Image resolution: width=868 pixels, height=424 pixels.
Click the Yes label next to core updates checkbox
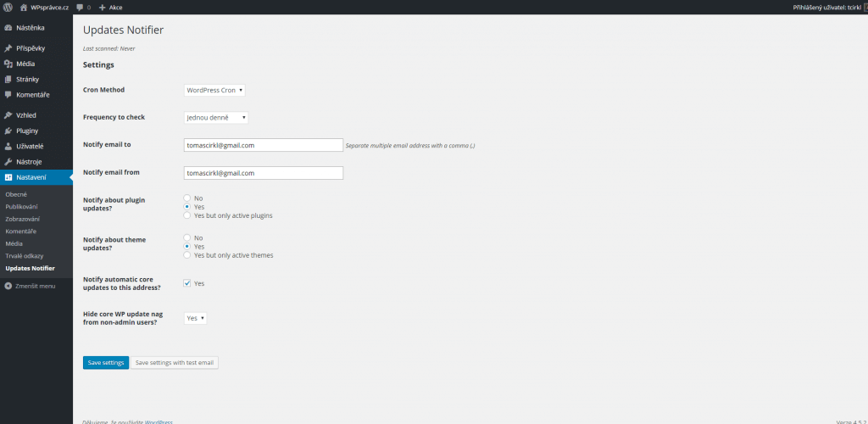tap(198, 283)
